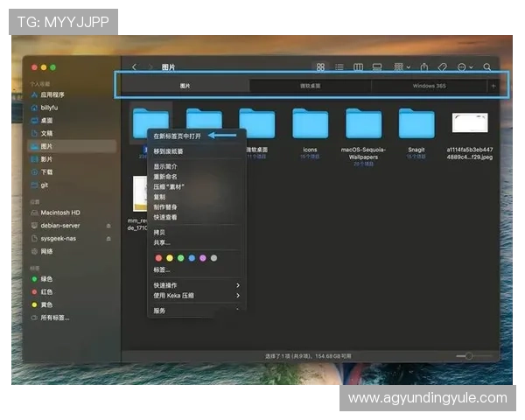Switch to icon grid view

(320, 66)
